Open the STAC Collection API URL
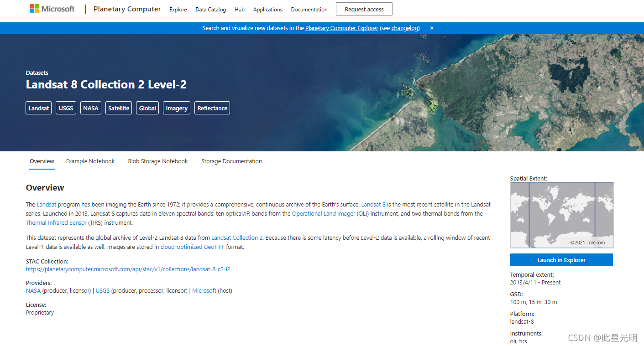Screen dimensions: 644x346 point(128,269)
